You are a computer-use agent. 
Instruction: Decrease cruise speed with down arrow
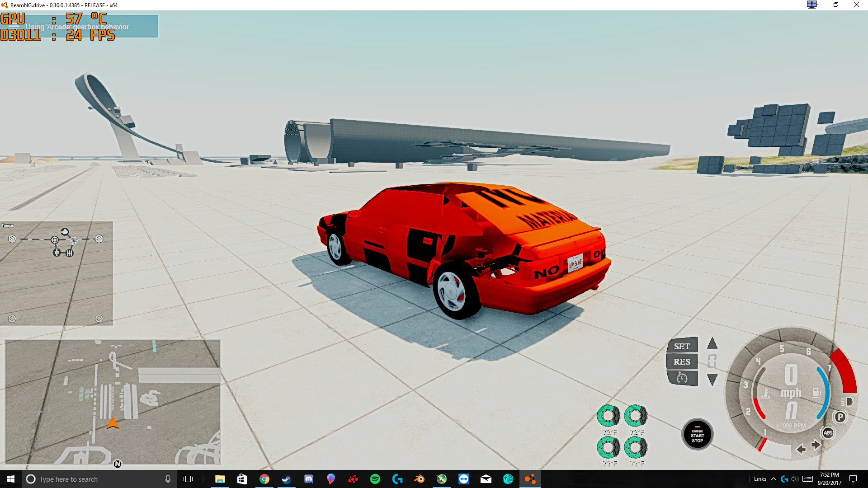(x=712, y=380)
